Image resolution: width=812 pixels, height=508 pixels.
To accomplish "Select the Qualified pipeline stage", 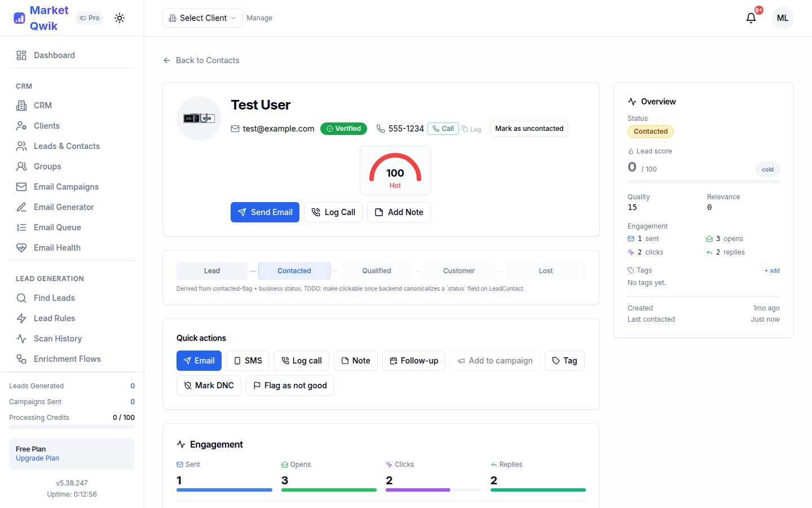I will click(x=377, y=271).
